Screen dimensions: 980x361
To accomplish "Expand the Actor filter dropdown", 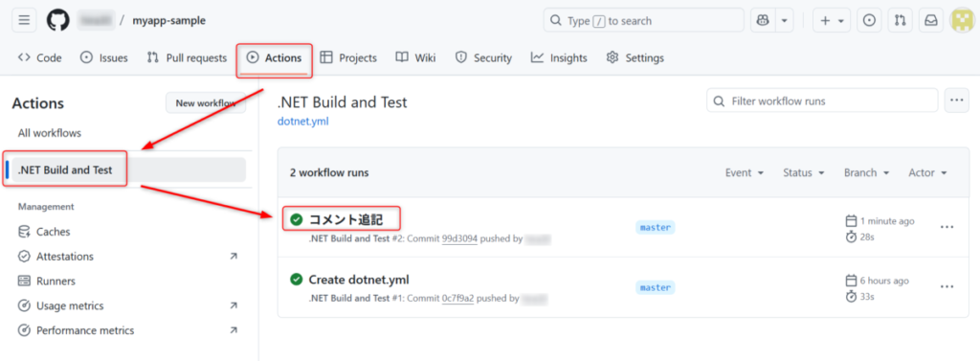I will (x=928, y=172).
